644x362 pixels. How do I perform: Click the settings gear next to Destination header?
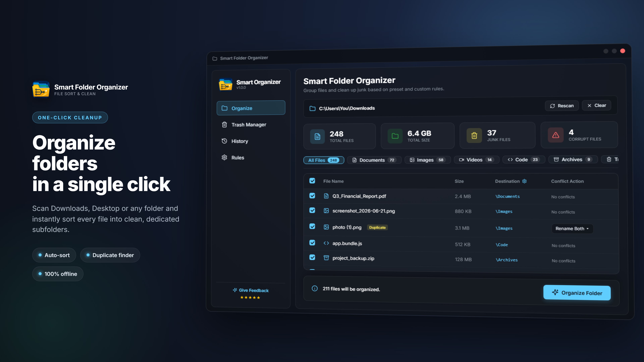pos(524,181)
